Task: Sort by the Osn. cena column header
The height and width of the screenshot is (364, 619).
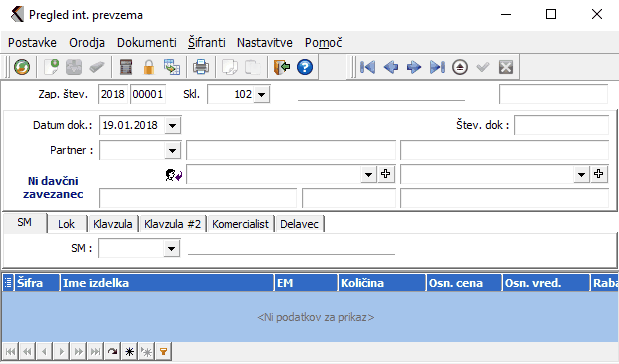Action: 464,283
